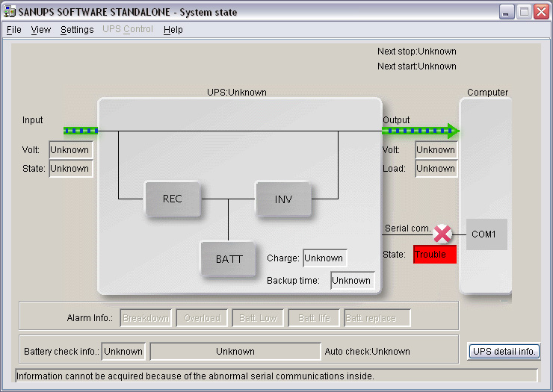Click the SANUPS application icon in title bar

point(10,12)
